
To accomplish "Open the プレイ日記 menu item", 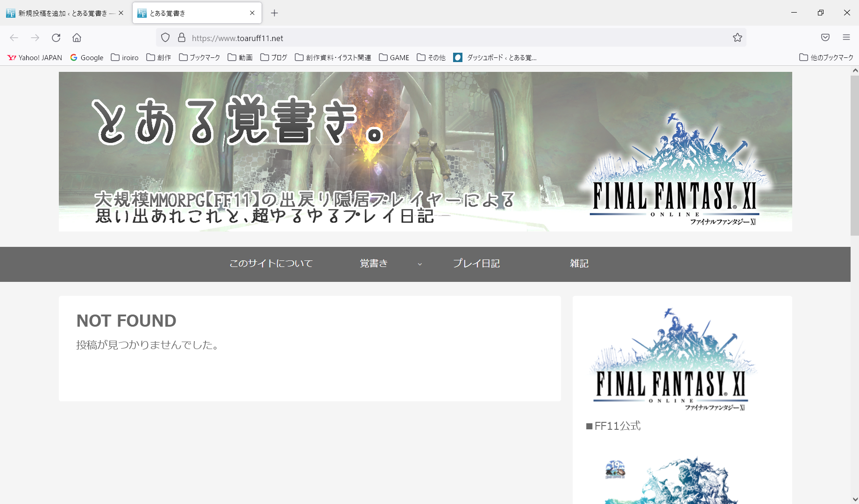I will pos(476,264).
